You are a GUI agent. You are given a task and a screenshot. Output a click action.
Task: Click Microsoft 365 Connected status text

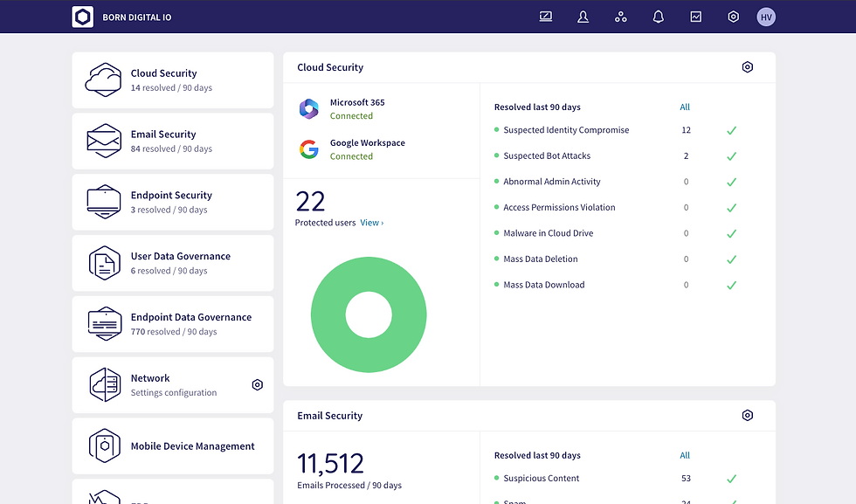click(x=351, y=116)
